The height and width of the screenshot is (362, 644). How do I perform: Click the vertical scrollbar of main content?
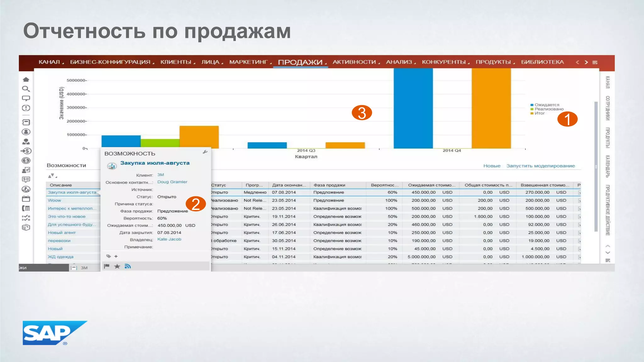click(596, 167)
